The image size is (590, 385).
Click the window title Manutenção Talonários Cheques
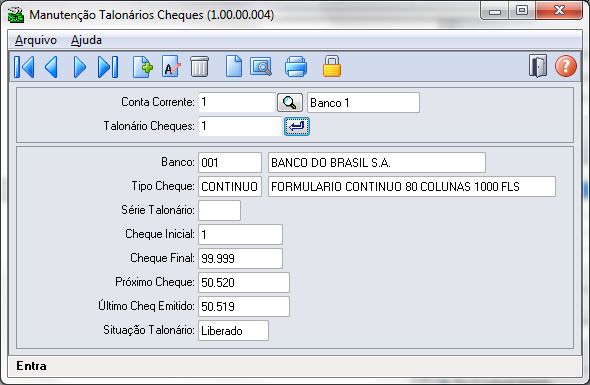point(152,15)
